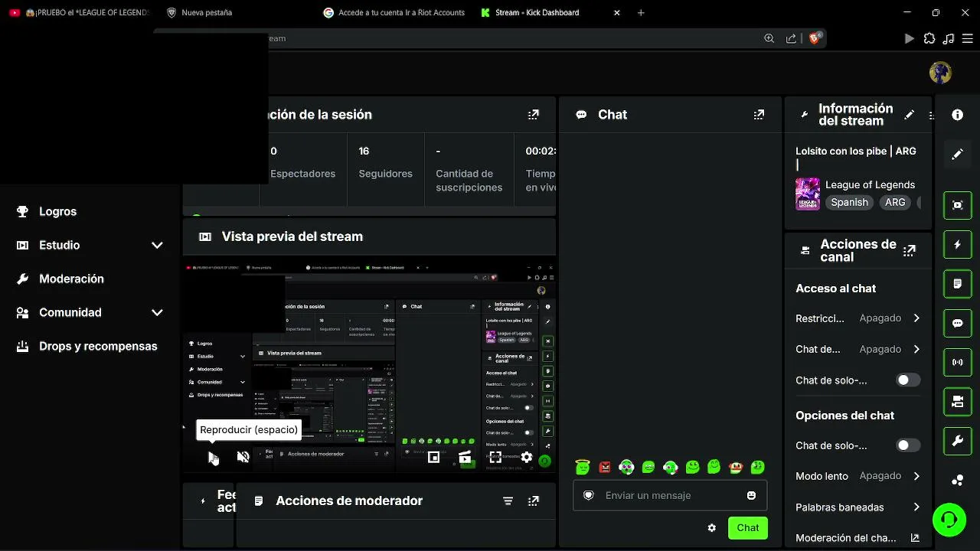Viewport: 980px width, 551px height.
Task: Pop out the session information panel
Action: coord(533,115)
